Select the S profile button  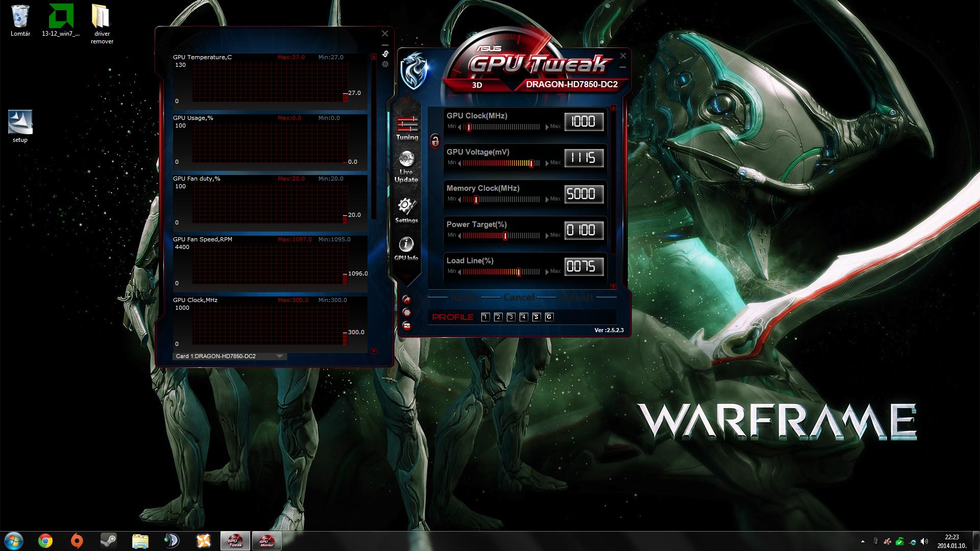[536, 317]
